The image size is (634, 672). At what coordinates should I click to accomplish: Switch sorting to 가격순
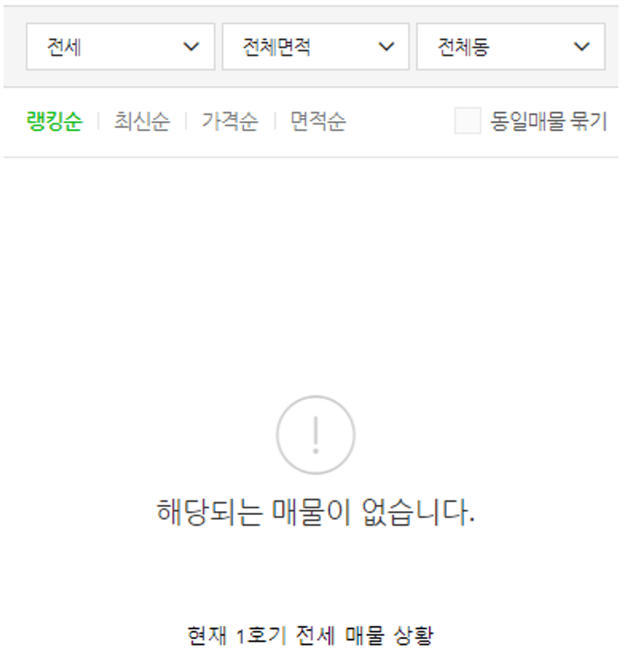point(230,121)
